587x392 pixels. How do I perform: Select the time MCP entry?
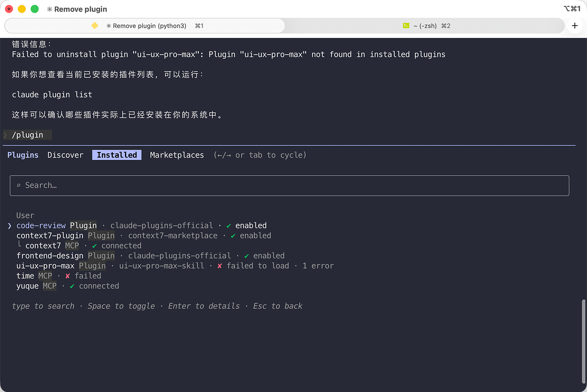[x=59, y=276]
